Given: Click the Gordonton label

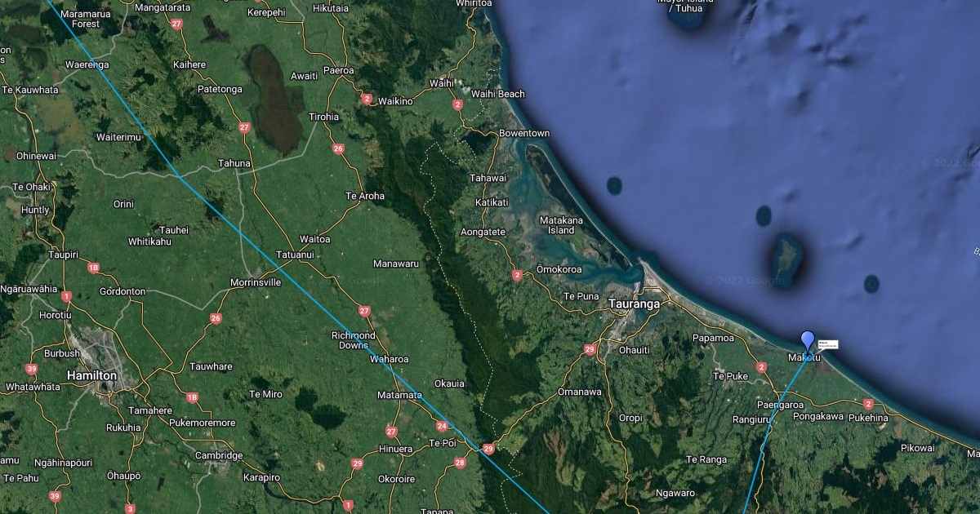Looking at the screenshot, I should [122, 291].
